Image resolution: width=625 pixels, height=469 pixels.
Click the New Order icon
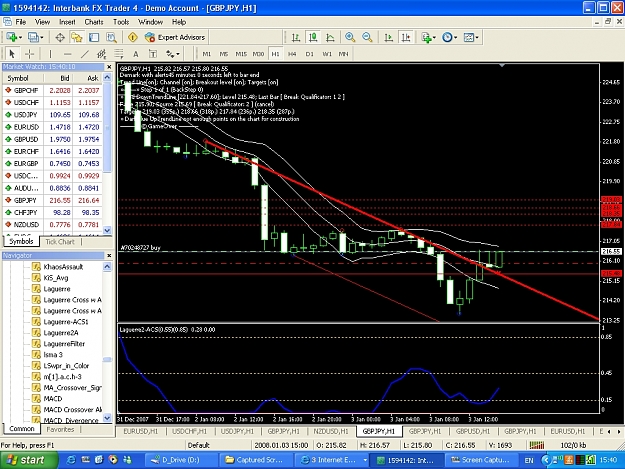133,37
